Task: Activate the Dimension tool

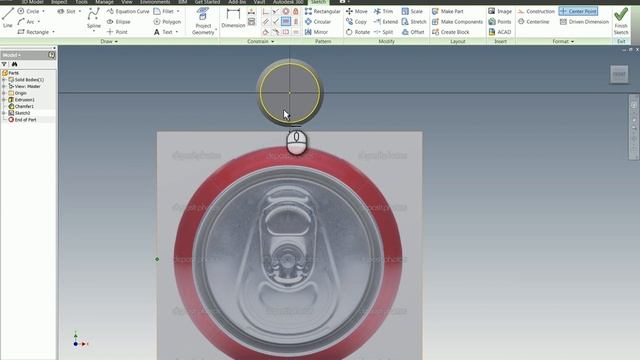Action: (x=233, y=19)
